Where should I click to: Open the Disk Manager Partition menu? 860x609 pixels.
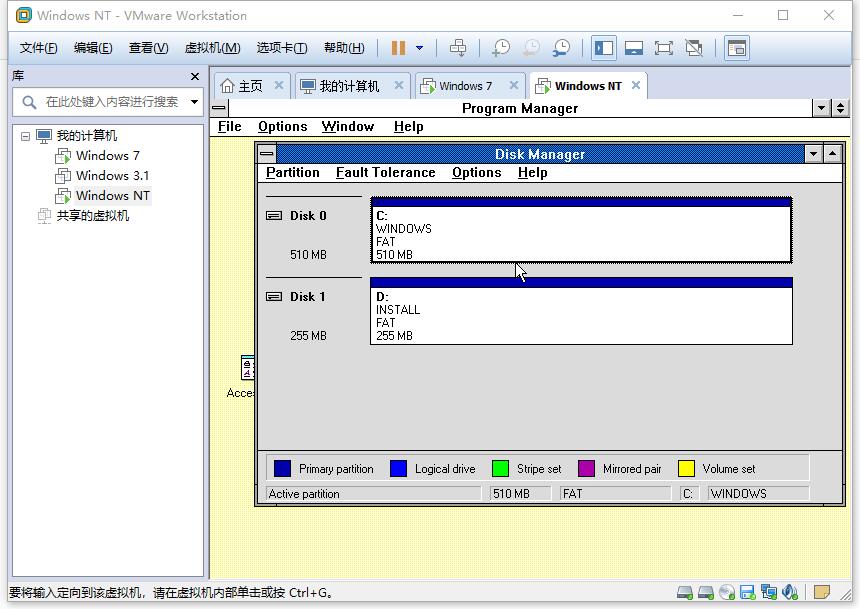292,173
